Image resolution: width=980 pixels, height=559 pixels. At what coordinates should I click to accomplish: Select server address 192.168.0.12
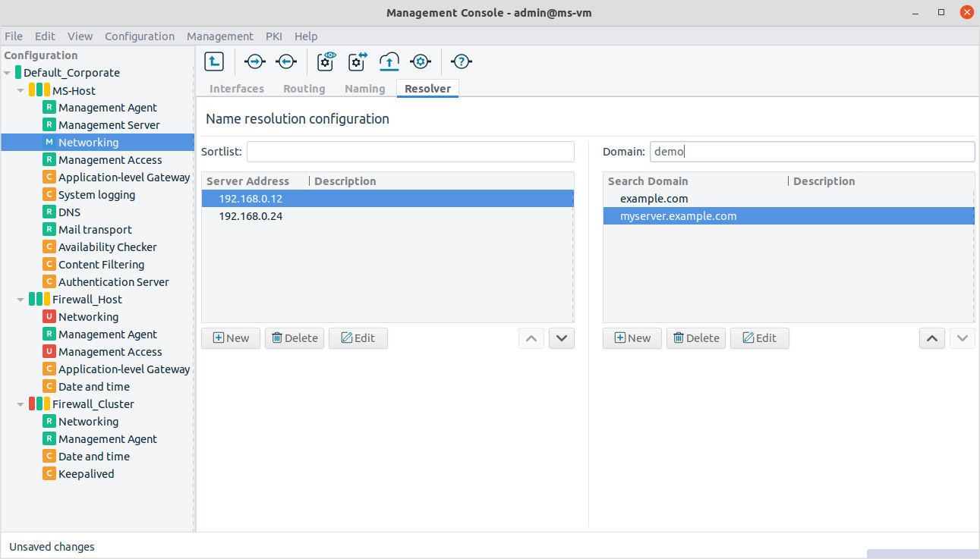(x=387, y=199)
